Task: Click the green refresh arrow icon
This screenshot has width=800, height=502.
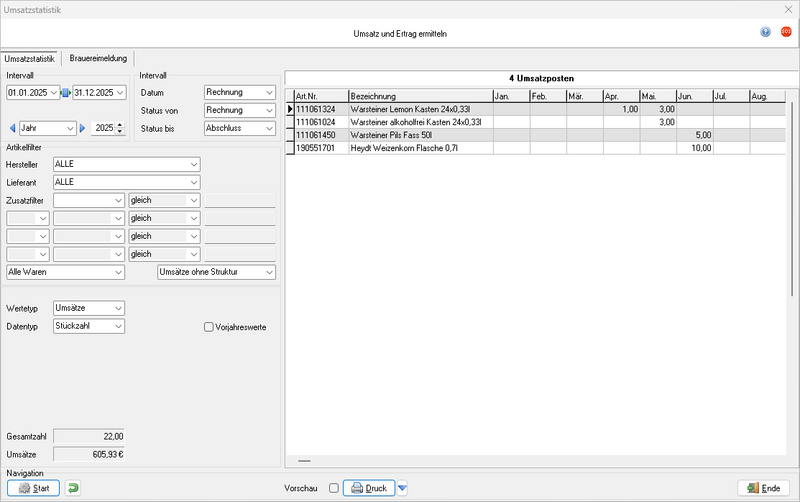Action: (x=74, y=488)
